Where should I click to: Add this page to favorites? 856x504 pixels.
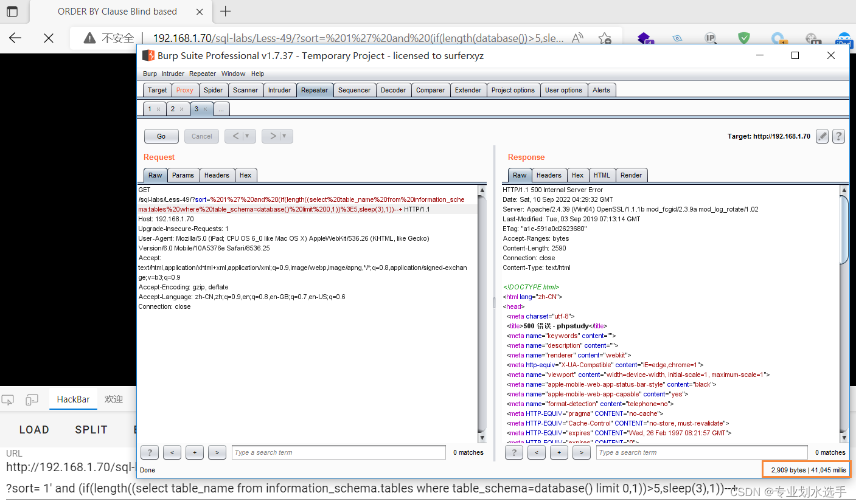604,38
